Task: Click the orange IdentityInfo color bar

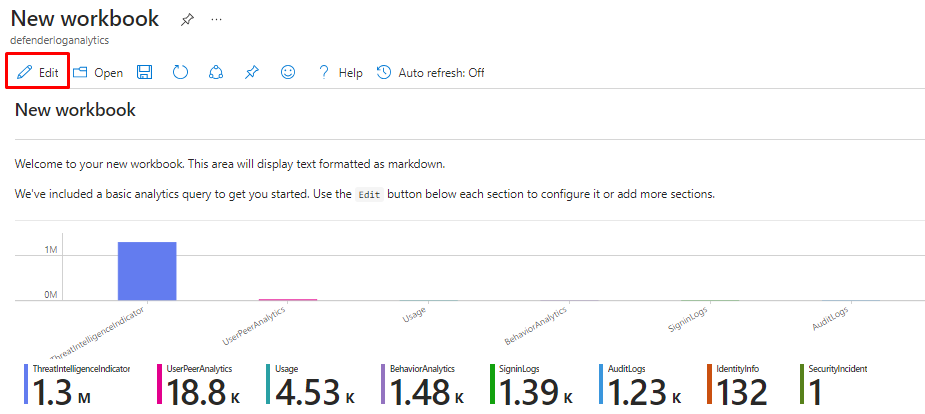Action: pyautogui.click(x=710, y=386)
